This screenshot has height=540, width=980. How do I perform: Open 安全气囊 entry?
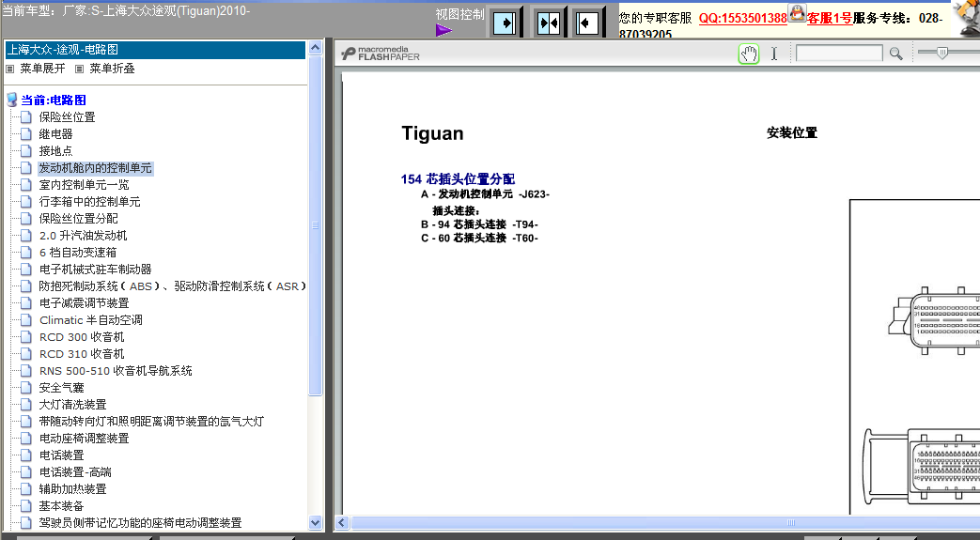click(x=61, y=388)
